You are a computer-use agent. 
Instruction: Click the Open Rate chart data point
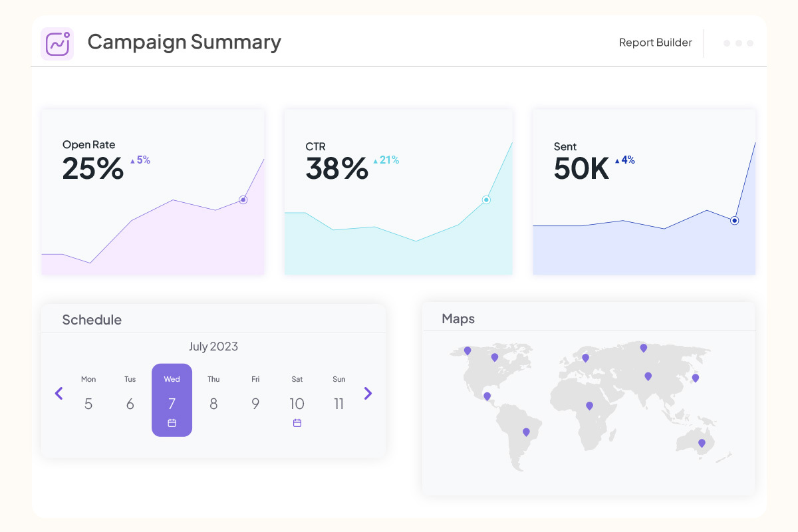243,199
